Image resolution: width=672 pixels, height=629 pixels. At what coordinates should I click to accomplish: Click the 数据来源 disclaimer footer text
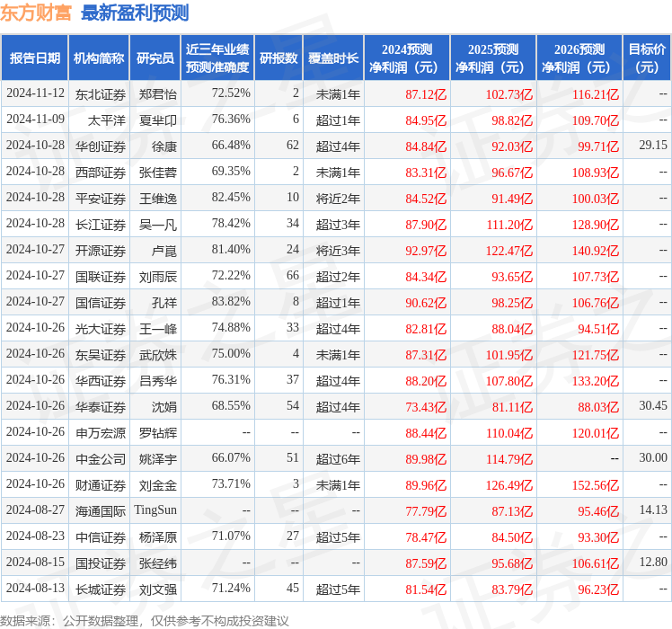click(145, 620)
